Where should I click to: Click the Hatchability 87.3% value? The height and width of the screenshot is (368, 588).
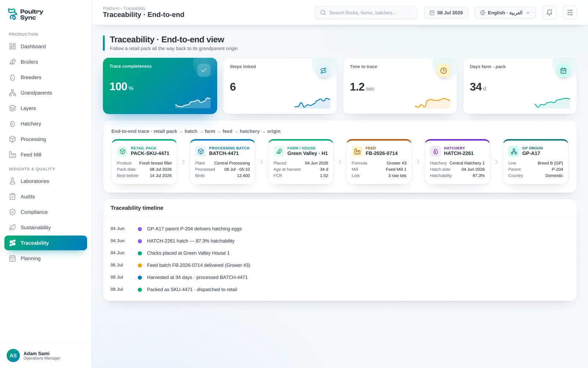pos(478,176)
